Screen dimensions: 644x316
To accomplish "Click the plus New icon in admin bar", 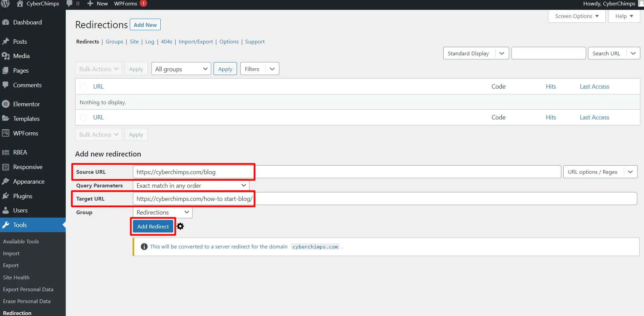I will coord(90,3).
